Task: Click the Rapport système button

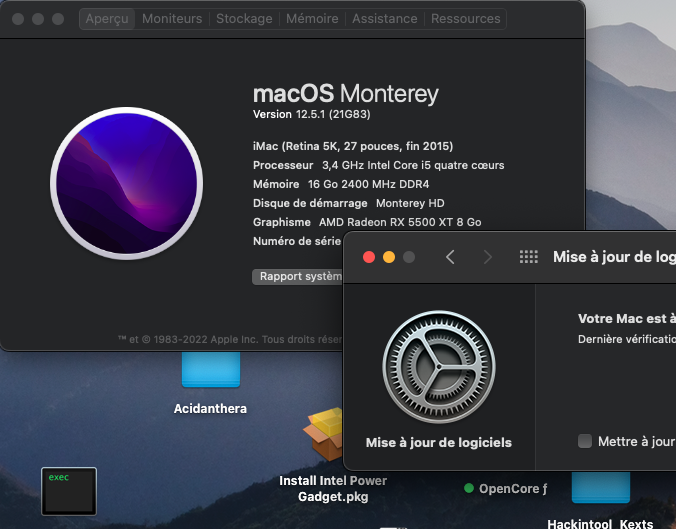Action: 297,276
